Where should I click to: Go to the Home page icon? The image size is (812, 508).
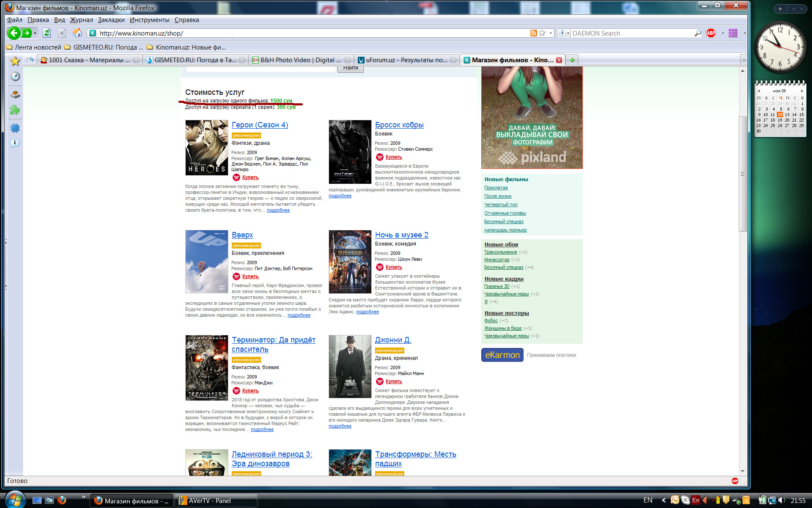tap(77, 33)
